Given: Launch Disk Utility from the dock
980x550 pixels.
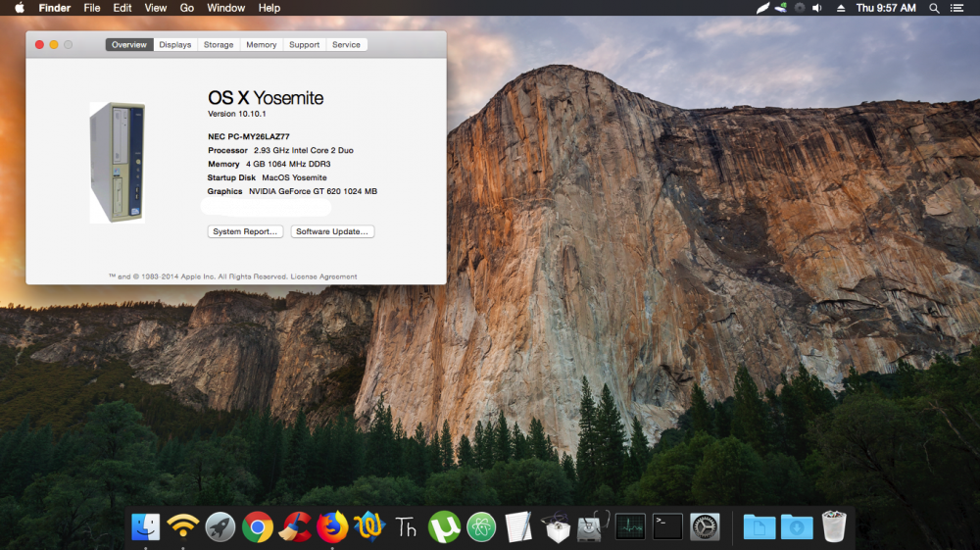Looking at the screenshot, I should point(593,526).
